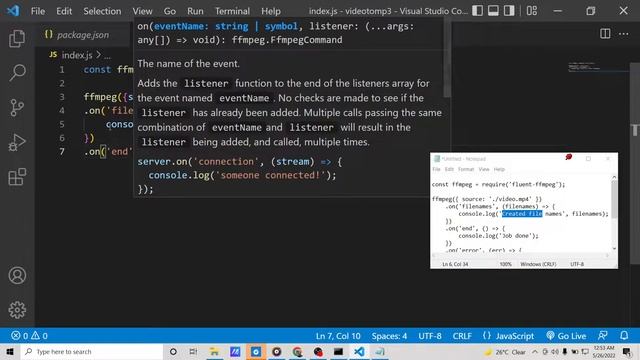
Task: Change end of line sequence CRLF
Action: (462, 336)
